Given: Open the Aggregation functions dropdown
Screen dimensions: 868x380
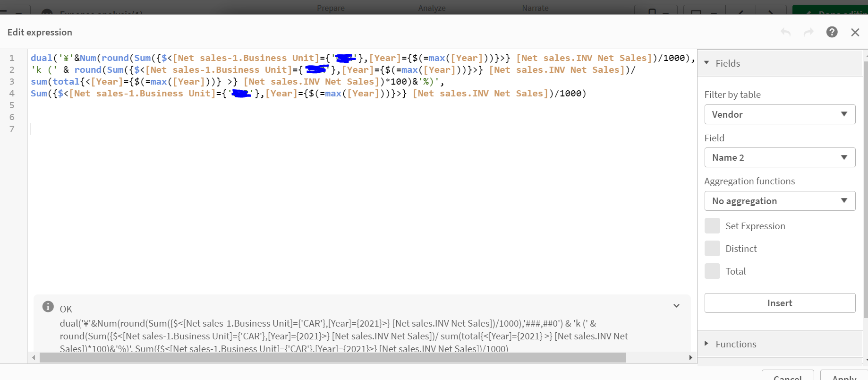Looking at the screenshot, I should tap(780, 201).
